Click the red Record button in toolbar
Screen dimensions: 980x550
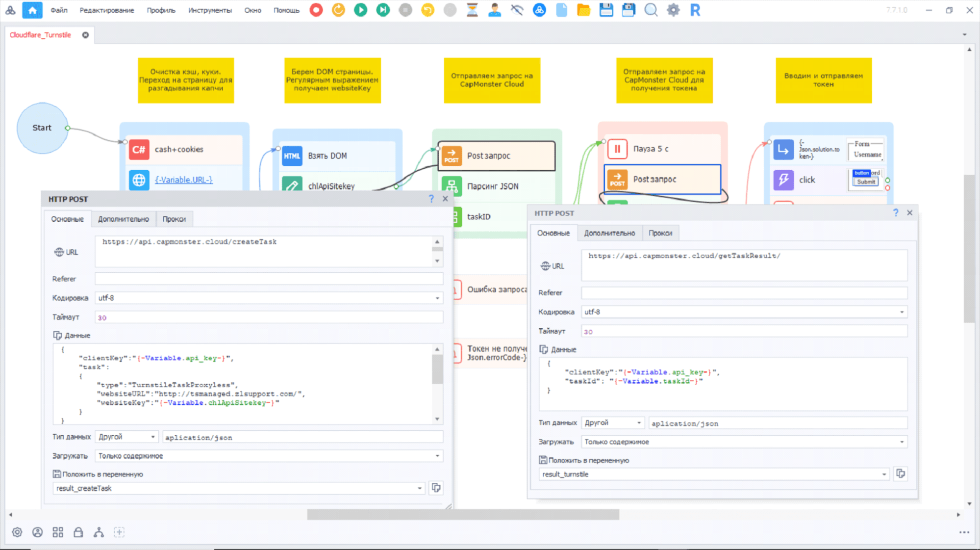316,10
